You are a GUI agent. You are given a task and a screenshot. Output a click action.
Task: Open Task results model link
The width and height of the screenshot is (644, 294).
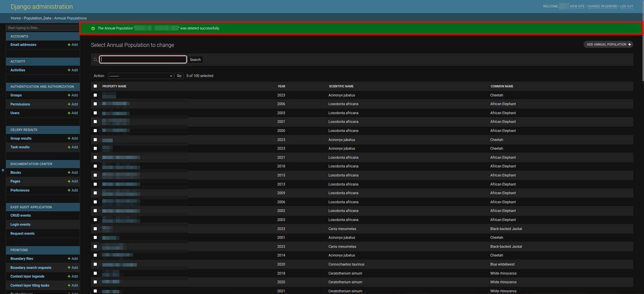(x=20, y=147)
